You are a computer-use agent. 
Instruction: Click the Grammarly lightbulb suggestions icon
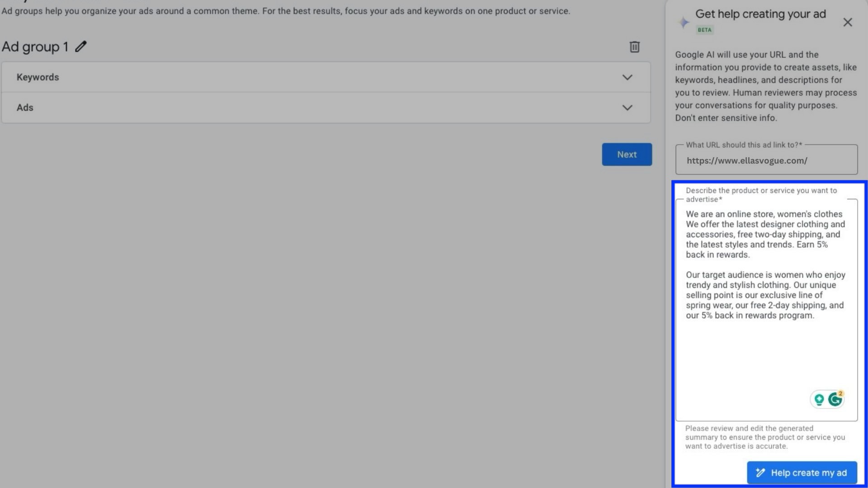coord(819,399)
